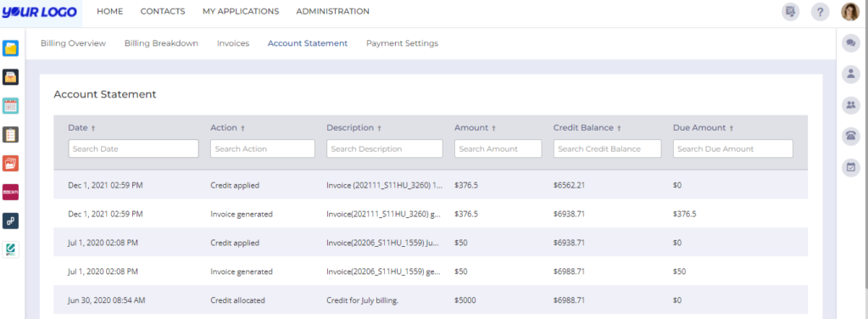This screenshot has width=868, height=319.
Task: Go to MY APPLICATIONS in top navigation
Action: [x=241, y=11]
